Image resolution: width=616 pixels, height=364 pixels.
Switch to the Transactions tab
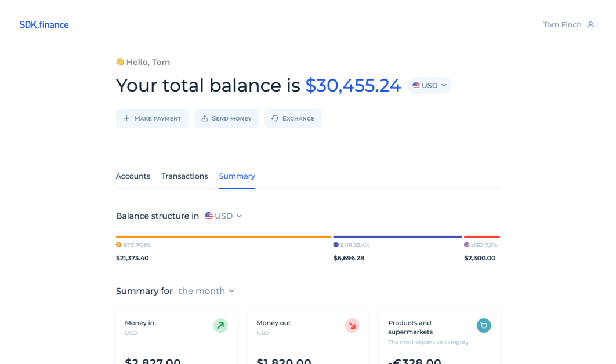184,176
